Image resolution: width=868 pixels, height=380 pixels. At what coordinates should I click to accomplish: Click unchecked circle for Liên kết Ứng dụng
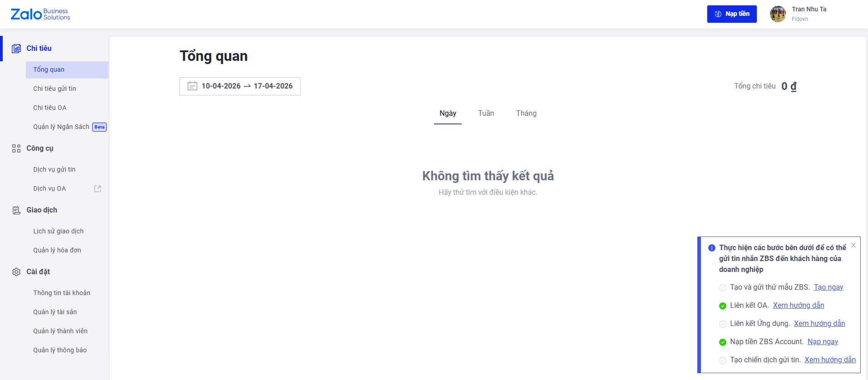click(723, 324)
